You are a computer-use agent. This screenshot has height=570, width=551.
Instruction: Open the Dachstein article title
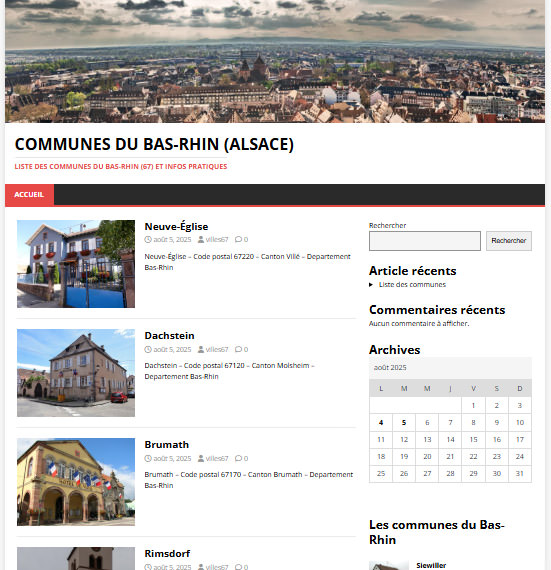pos(169,336)
